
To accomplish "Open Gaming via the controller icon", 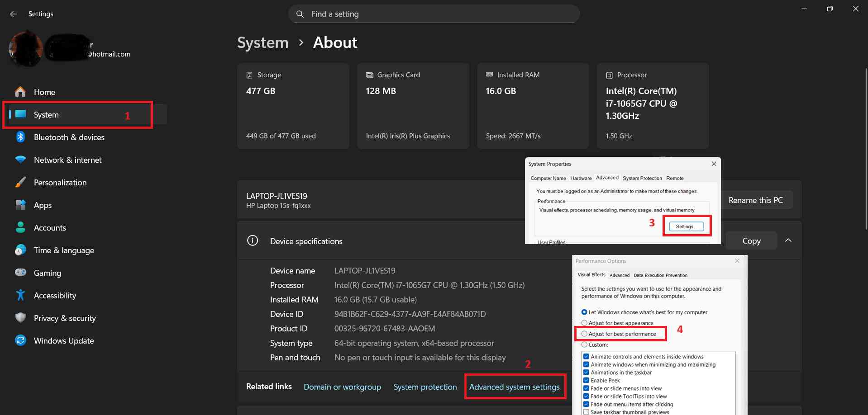I will [x=20, y=273].
